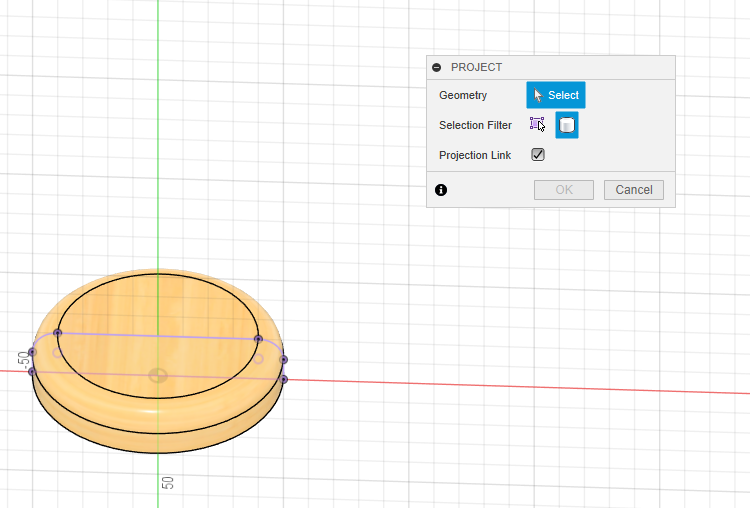Select the bottom-left endpoint of the slot sketch
Screen dimensions: 750x508
coord(32,372)
